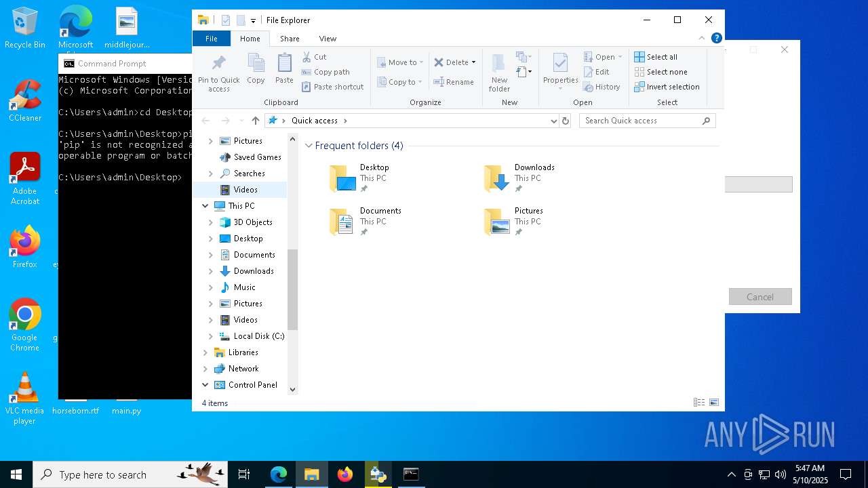Click the taskbar search box

coord(131,474)
